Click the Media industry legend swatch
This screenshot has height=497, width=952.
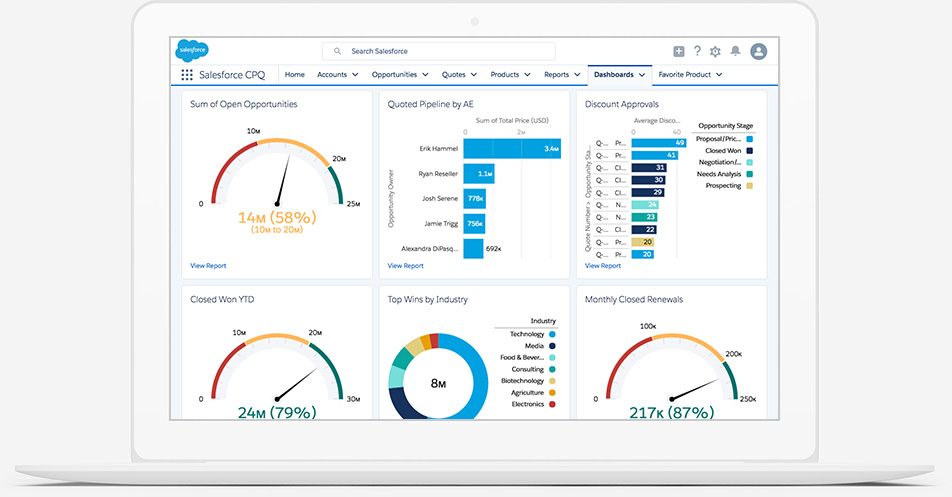click(x=552, y=346)
